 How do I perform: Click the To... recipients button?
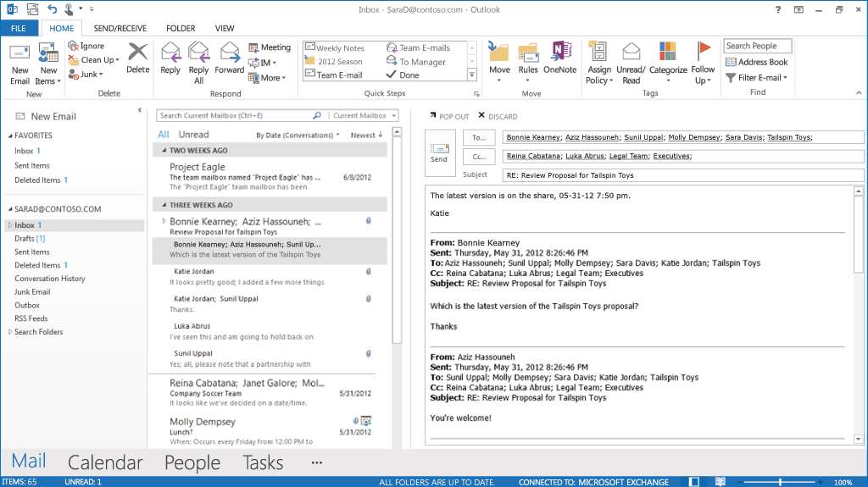tap(479, 137)
